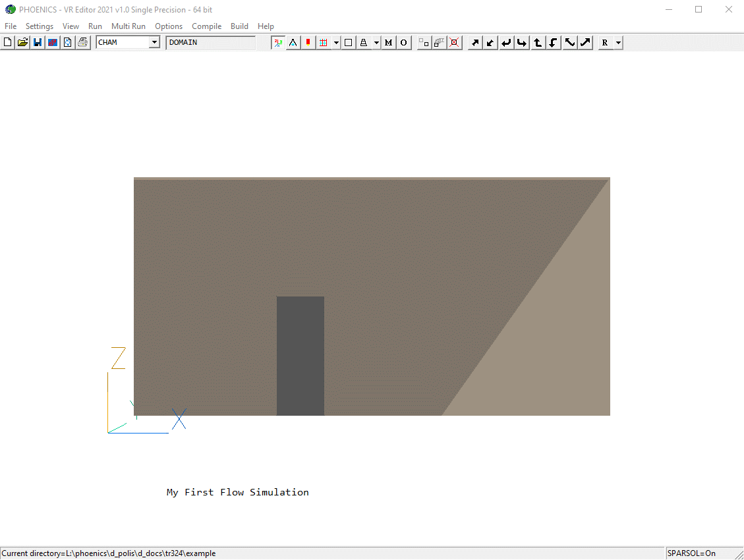Screen dimensions: 744x560
Task: Toggle the axes display icon
Action: (x=279, y=43)
